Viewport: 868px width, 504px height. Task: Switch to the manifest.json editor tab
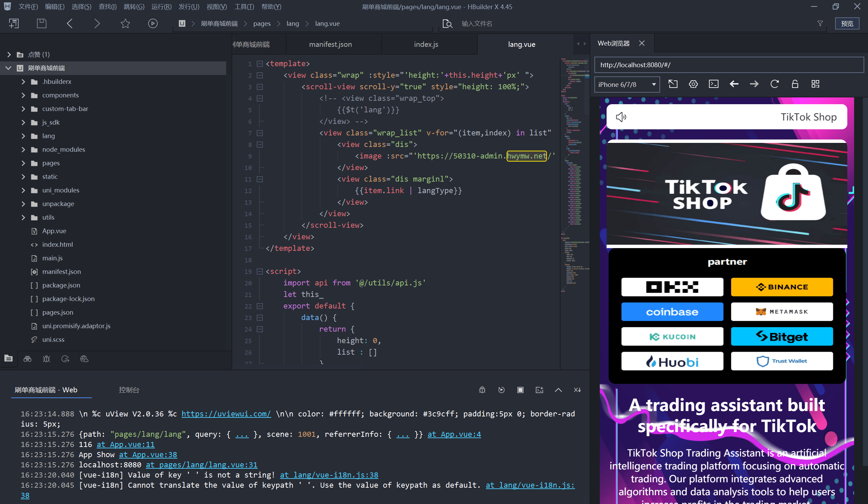(x=330, y=44)
